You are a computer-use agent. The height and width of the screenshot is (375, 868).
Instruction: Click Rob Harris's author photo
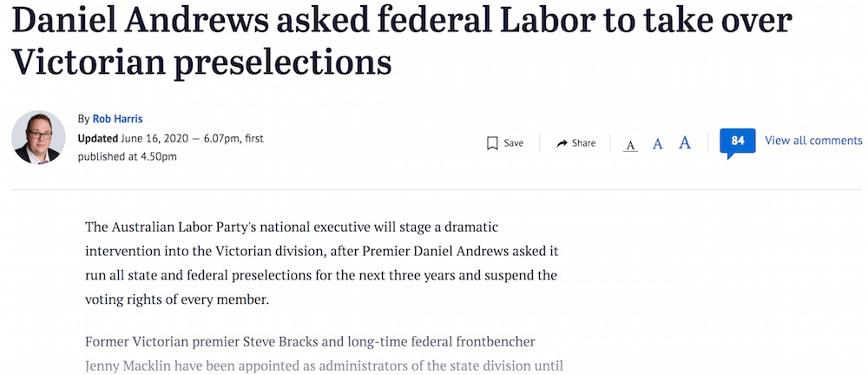click(x=36, y=137)
